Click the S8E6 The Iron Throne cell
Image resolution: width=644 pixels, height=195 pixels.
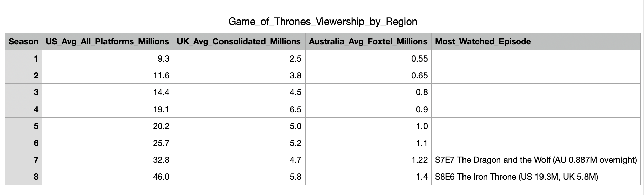(x=535, y=177)
